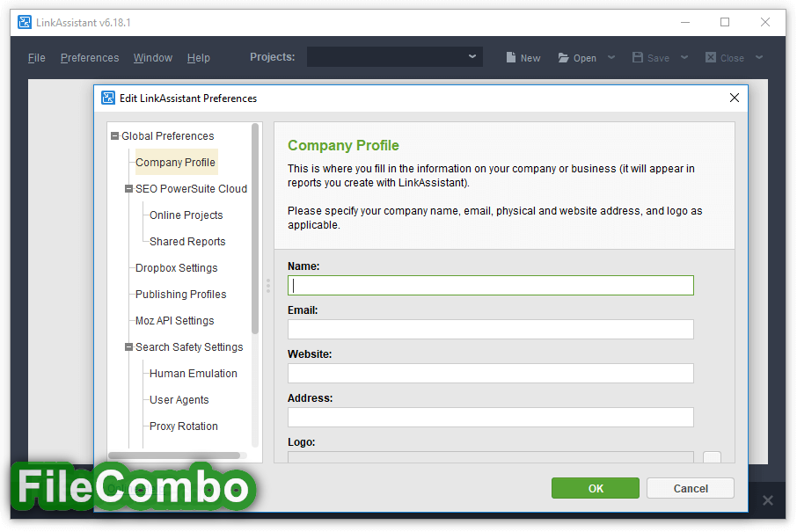Viewport: 797px width, 532px height.
Task: Click the LinkAssistant app icon in main title bar
Action: pos(25,22)
